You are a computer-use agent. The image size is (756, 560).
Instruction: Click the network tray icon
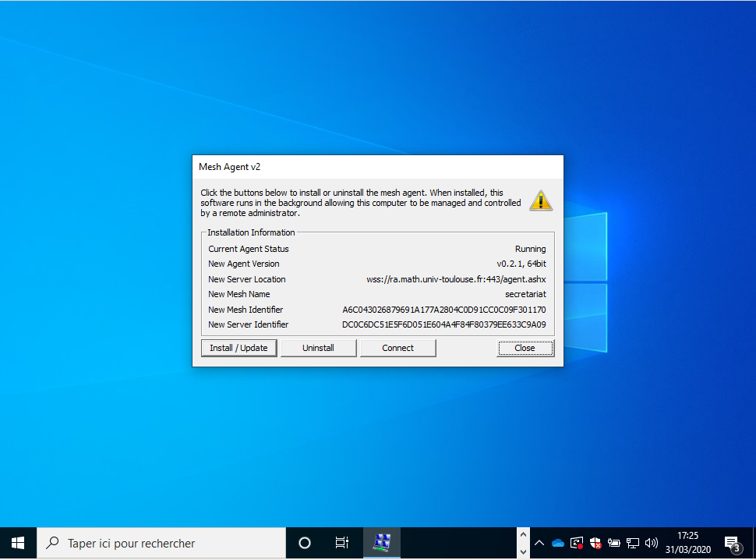tap(633, 543)
